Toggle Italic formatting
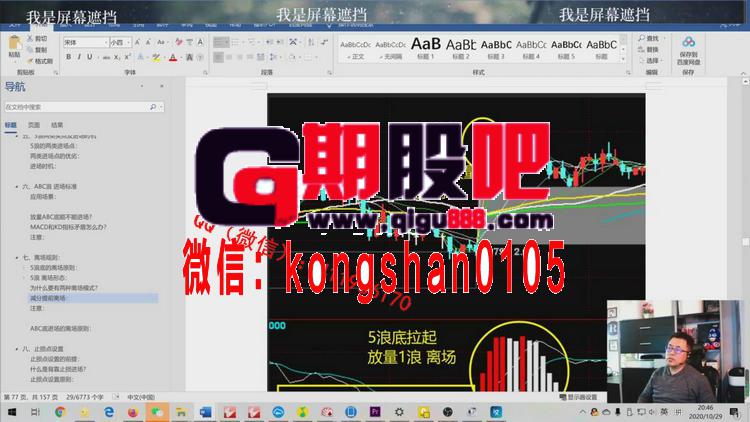The height and width of the screenshot is (422, 750). pos(79,57)
